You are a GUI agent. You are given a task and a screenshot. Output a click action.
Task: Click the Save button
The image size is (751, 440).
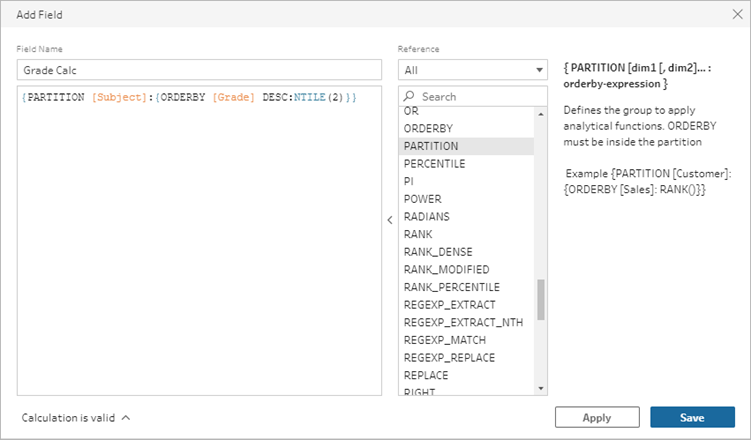[x=692, y=417]
